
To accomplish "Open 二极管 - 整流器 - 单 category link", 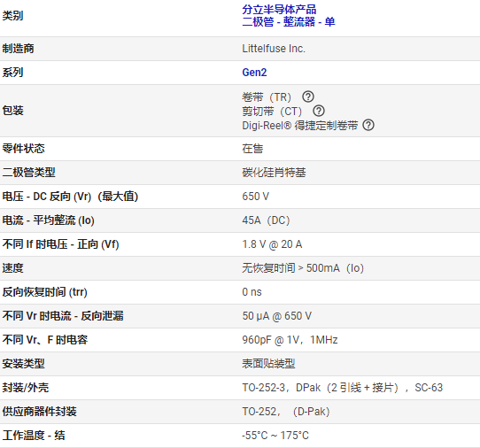I will coord(289,22).
